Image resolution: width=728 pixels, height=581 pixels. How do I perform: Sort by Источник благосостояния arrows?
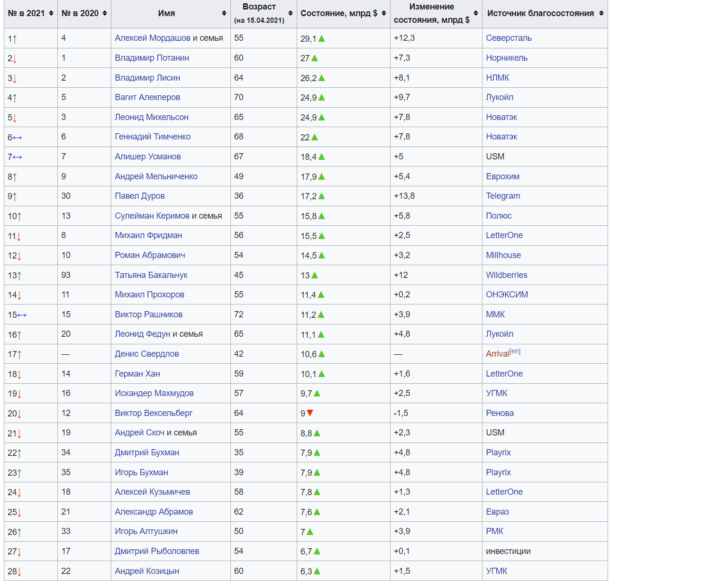tap(601, 13)
